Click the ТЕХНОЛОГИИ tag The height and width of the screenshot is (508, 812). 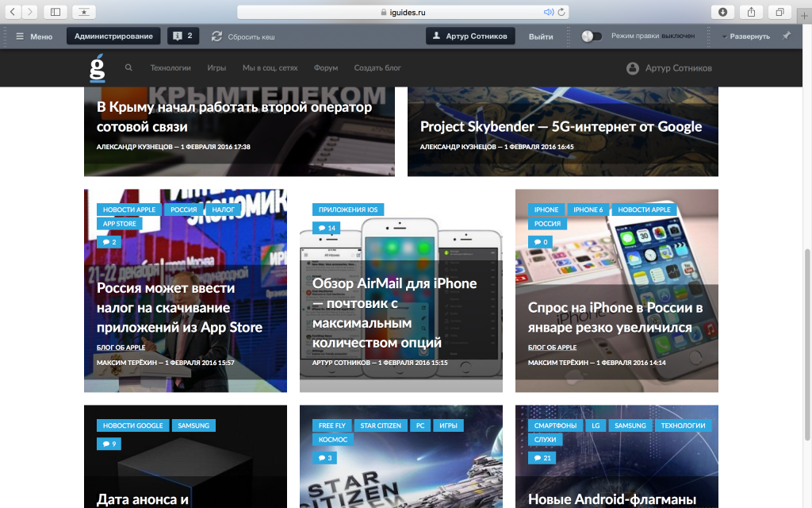coord(683,425)
